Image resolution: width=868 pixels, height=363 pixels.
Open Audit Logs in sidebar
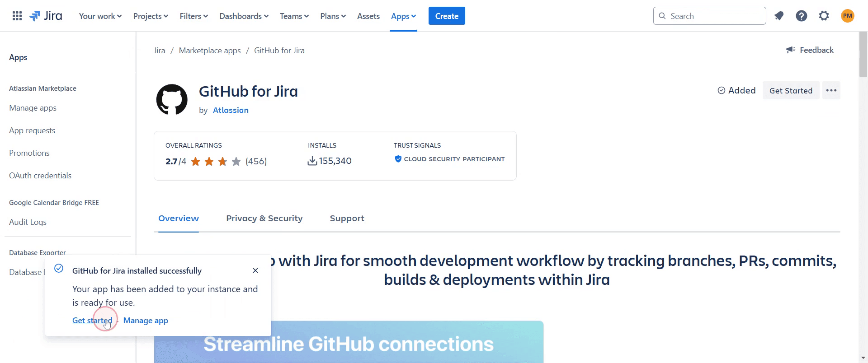pyautogui.click(x=28, y=222)
